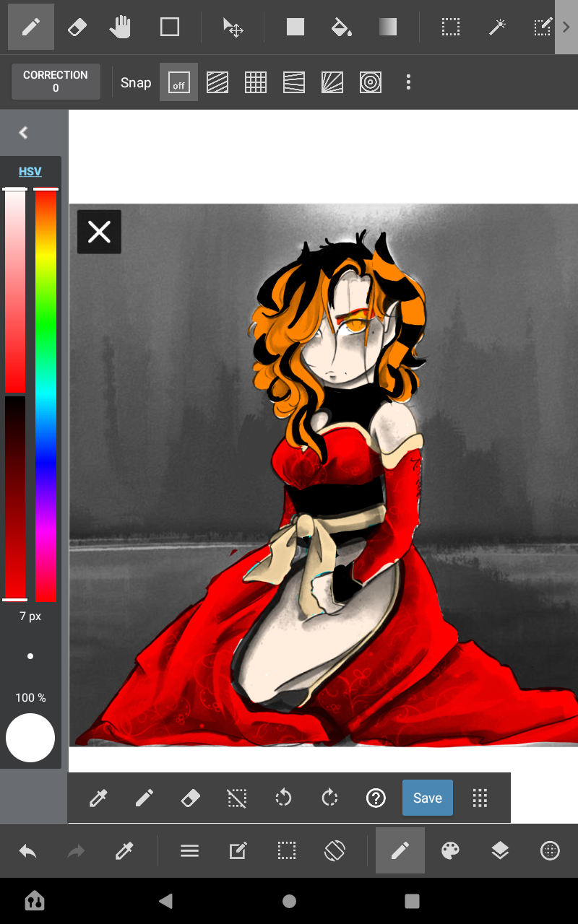The height and width of the screenshot is (924, 578).
Task: Open the hamburger main menu
Action: pyautogui.click(x=189, y=851)
